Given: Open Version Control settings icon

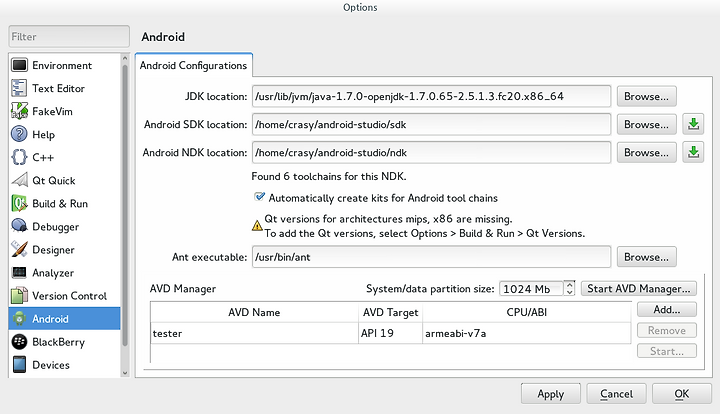Looking at the screenshot, I should [x=19, y=296].
